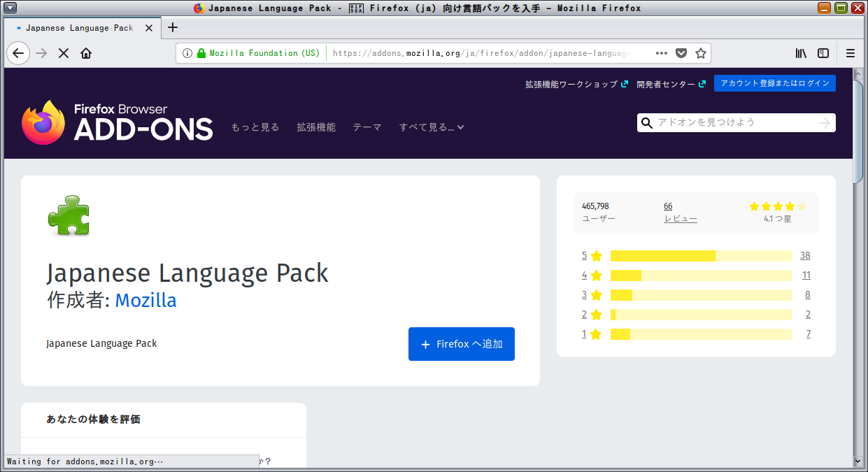Open a new tab
The width and height of the screenshot is (868, 472).
[x=173, y=28]
